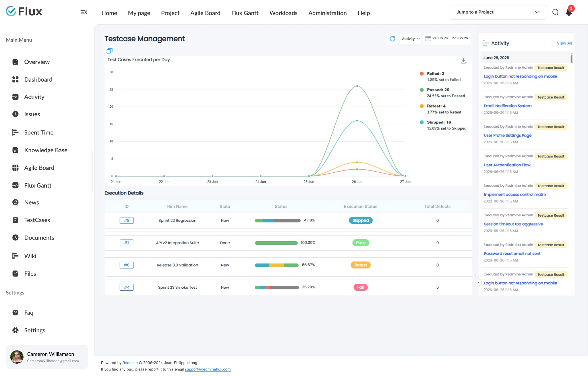Go to Spent Time in the sidebar

pyautogui.click(x=39, y=132)
